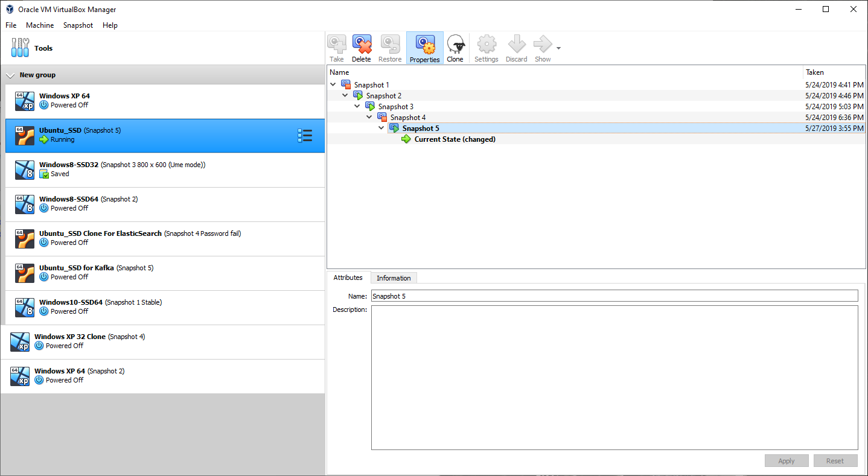Collapse the Snapshot 2 tree node
The height and width of the screenshot is (476, 868).
click(x=345, y=95)
